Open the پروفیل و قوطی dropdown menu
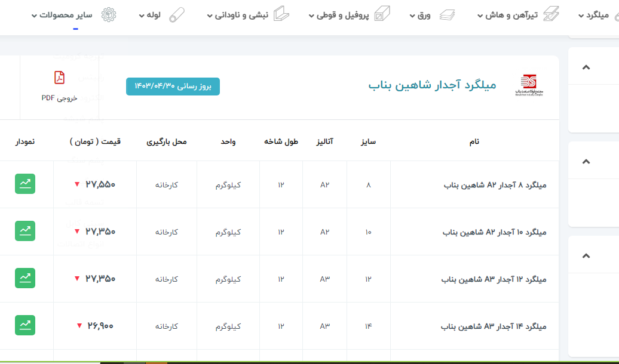 click(339, 15)
